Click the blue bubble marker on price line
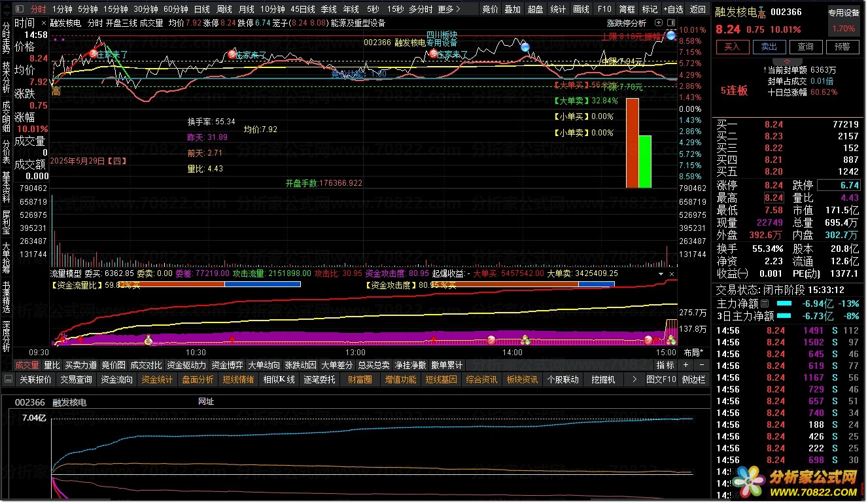The width and height of the screenshot is (868, 503). pos(524,46)
